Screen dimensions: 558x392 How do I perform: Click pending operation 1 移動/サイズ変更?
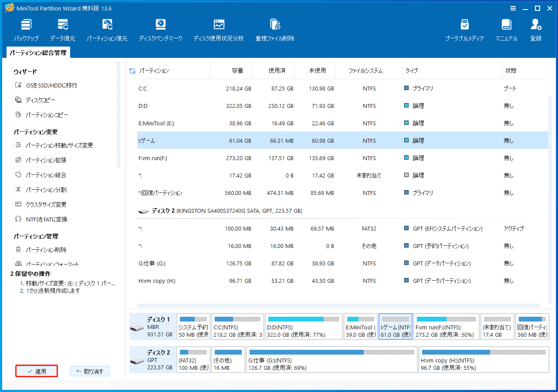(68, 283)
